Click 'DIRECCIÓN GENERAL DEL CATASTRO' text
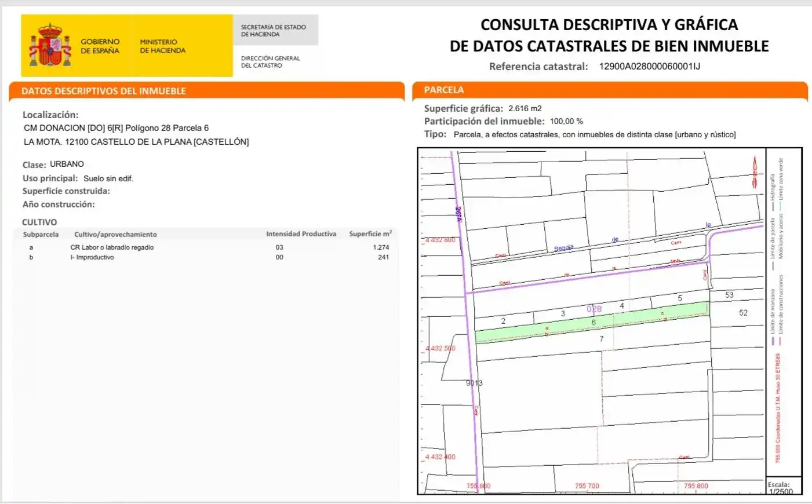 tap(270, 62)
